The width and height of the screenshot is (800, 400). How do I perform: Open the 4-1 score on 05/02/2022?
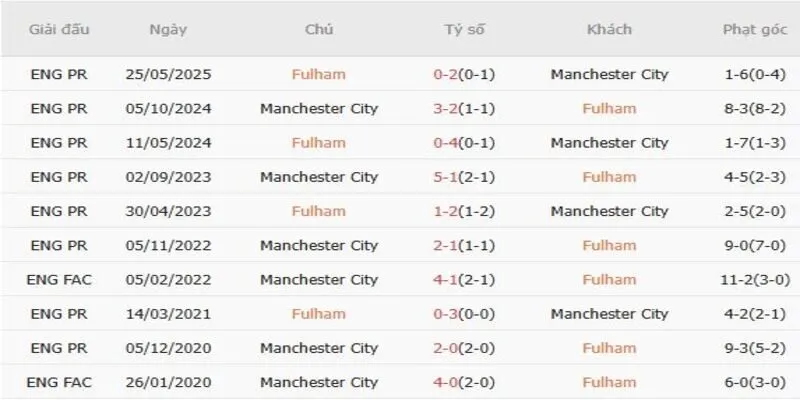pyautogui.click(x=446, y=279)
